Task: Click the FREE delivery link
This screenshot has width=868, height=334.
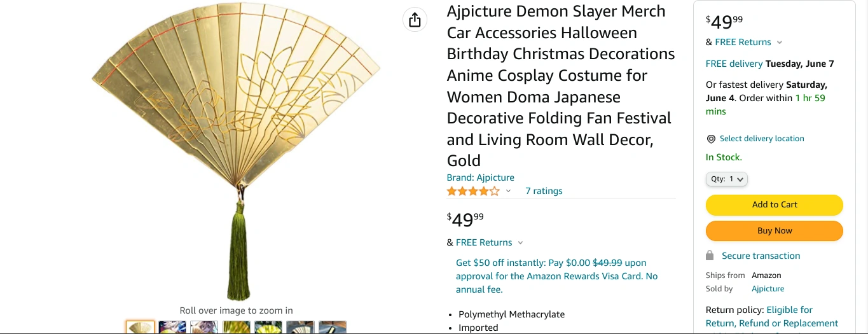Action: (734, 64)
